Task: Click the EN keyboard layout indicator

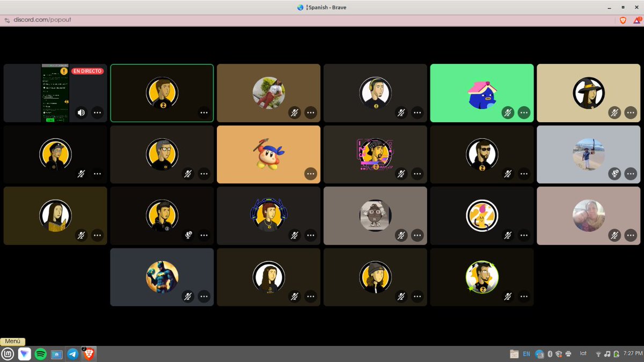Action: (526, 354)
